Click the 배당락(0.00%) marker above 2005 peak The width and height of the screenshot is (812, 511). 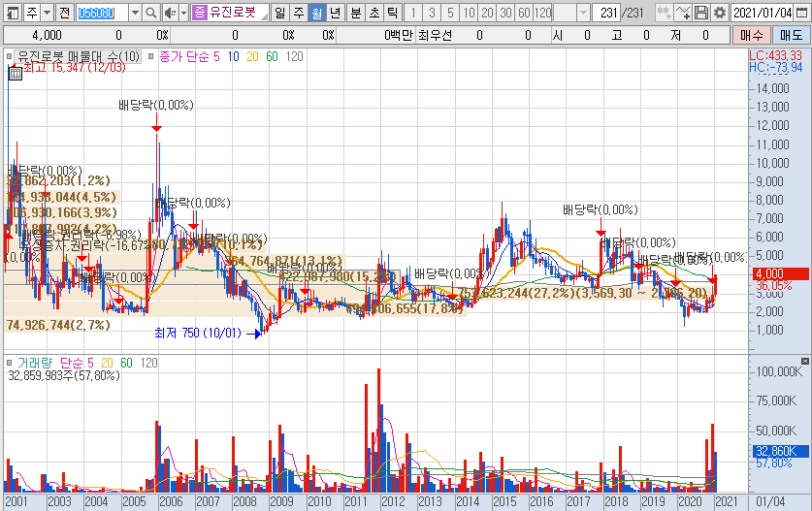pos(156,105)
